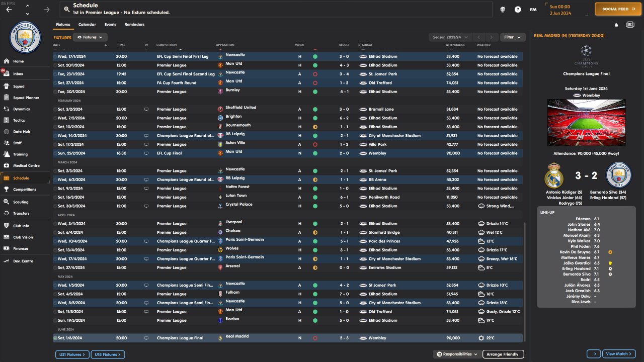
Task: Open Staff section in sidebar
Action: tap(18, 143)
